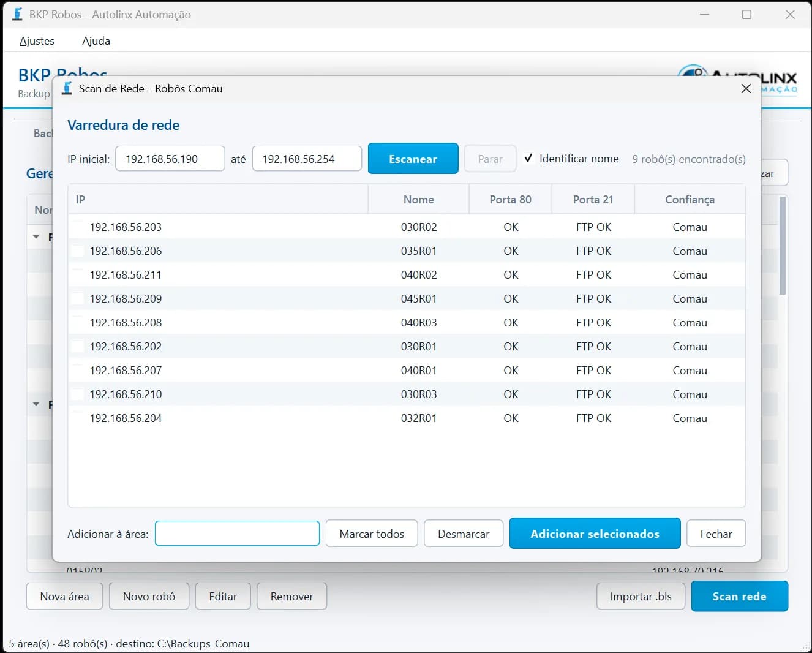Viewport: 812px width, 653px height.
Task: Click the Parar button
Action: coord(490,159)
